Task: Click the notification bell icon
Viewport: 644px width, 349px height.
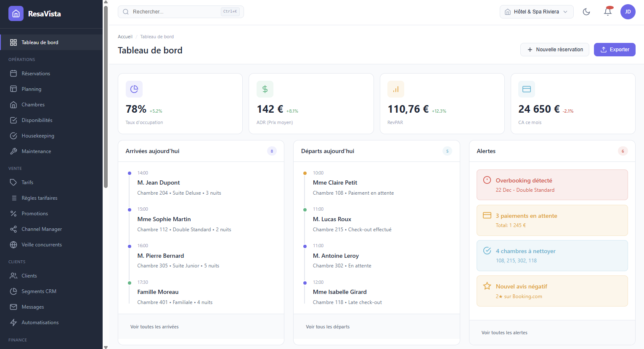Action: pos(607,12)
